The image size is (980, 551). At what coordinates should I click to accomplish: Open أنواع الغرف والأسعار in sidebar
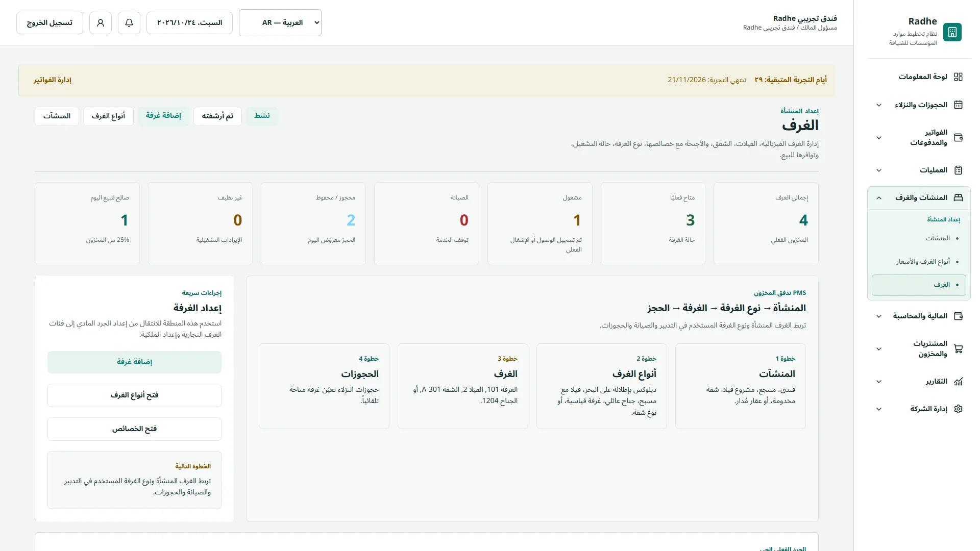coord(919,262)
